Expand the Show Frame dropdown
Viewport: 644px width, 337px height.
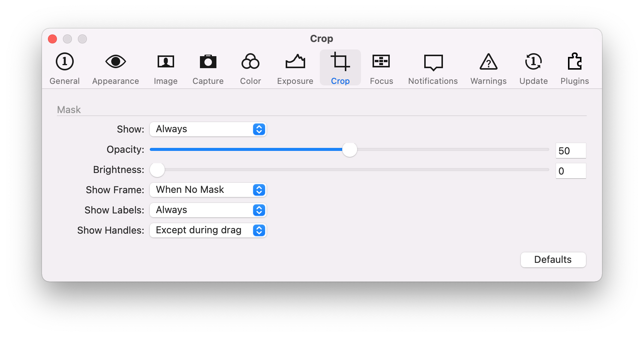208,190
